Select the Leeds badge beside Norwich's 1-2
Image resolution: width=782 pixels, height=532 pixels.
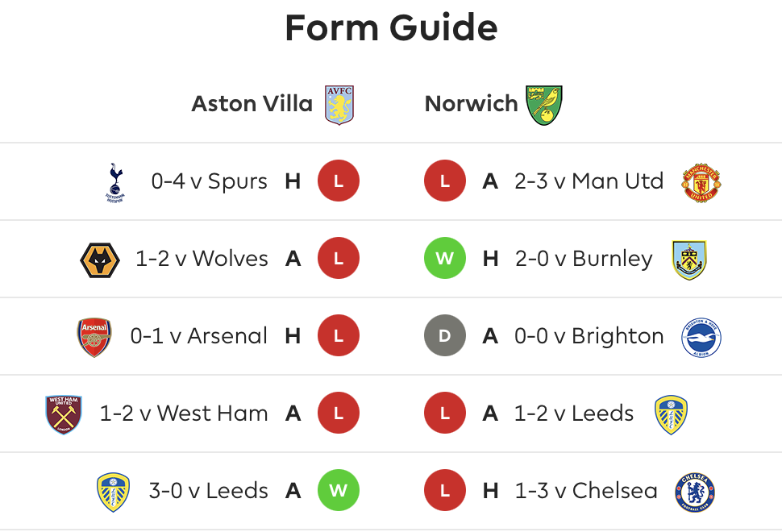click(671, 414)
